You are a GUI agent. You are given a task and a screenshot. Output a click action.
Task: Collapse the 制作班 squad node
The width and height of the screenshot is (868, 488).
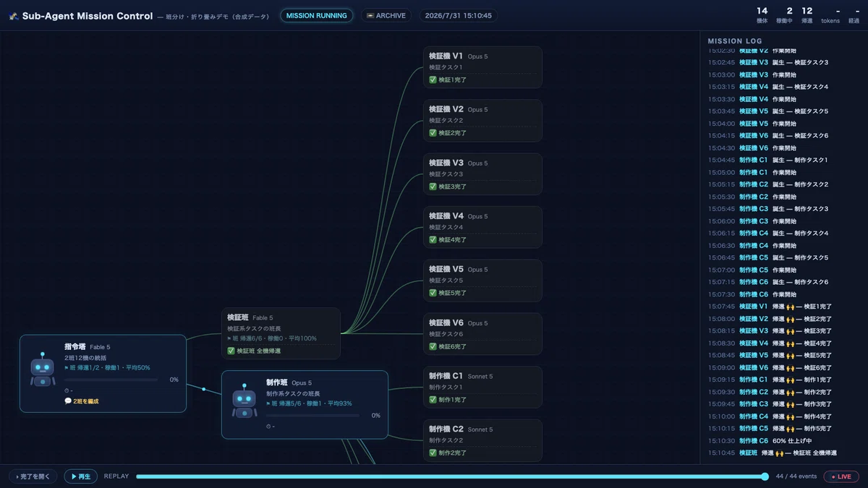305,405
